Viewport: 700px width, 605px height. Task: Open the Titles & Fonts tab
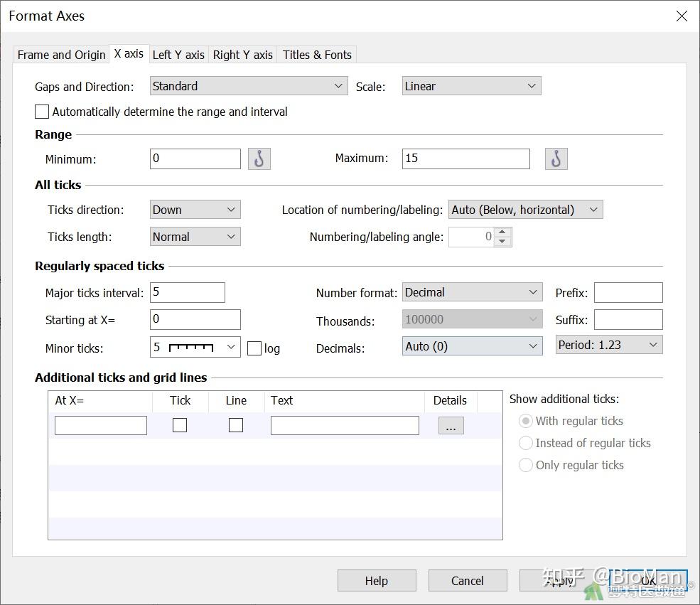[x=317, y=55]
